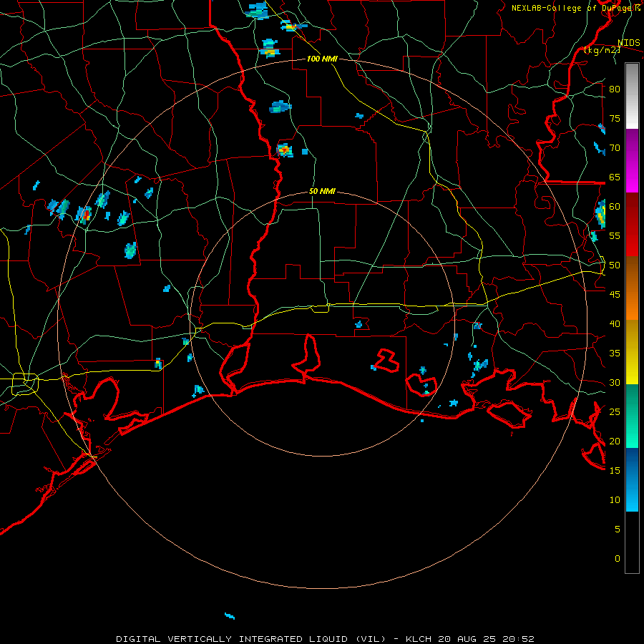Click the "DIGITAL VERTICALLY INTEGRATED LIQUID (VIL)" product title
Image resolution: width=644 pixels, height=644 pixels.
point(250,639)
